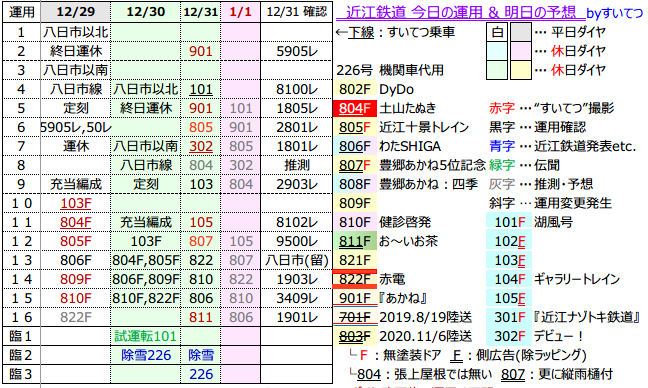
Task: Click the pink legend swatch
Action: pyautogui.click(x=521, y=51)
